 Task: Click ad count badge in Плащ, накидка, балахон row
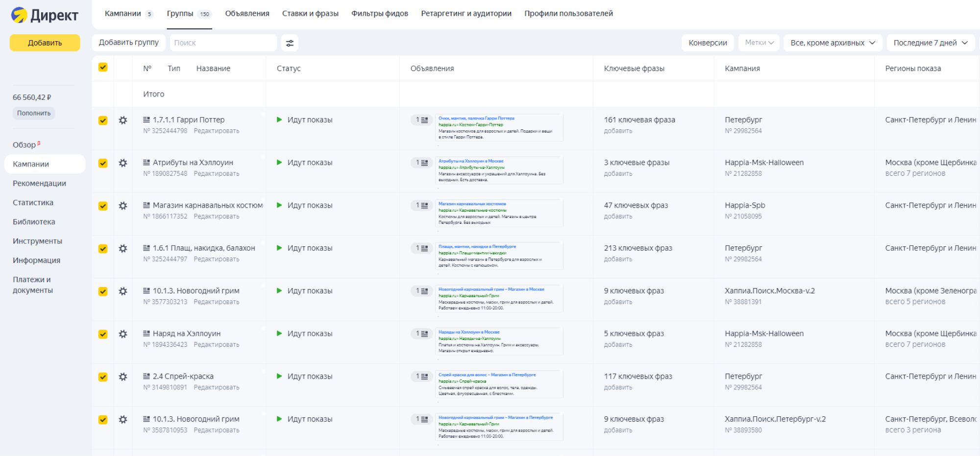point(421,248)
